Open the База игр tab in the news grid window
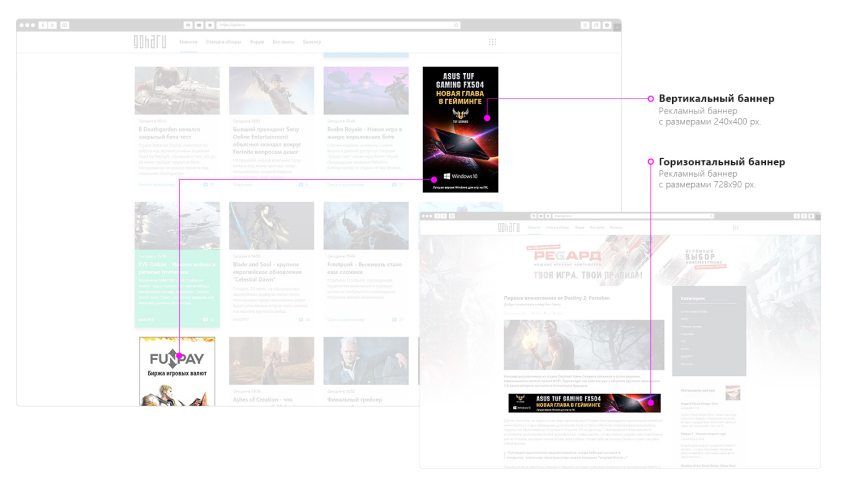This screenshot has width=855, height=480. click(x=312, y=42)
